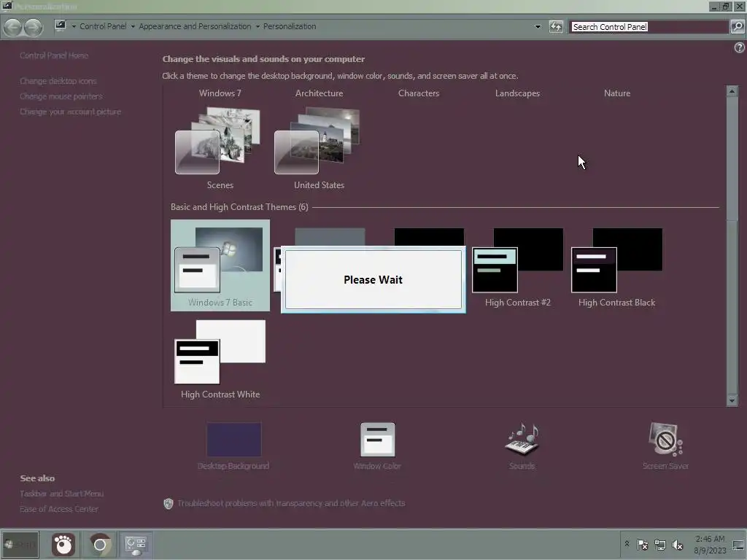Click the theme list scroll up arrow
Screen dimensions: 747x560
[732, 90]
